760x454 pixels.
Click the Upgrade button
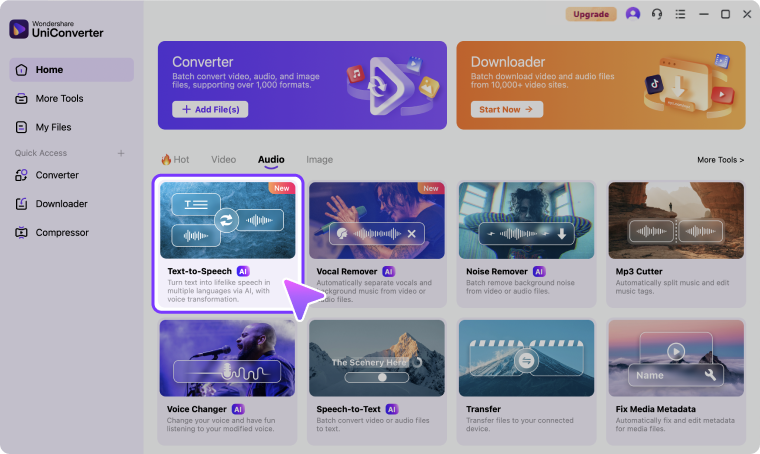point(591,14)
